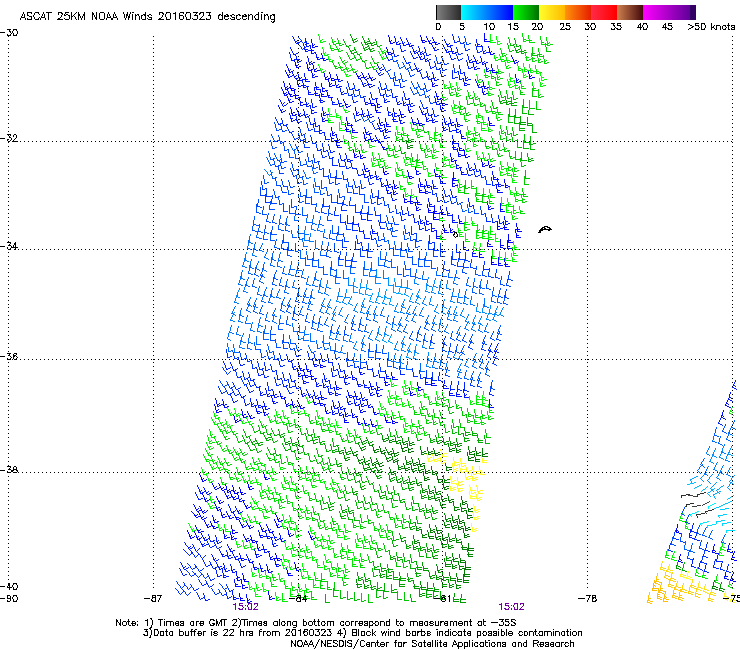Click the cyan-to-blue 5-15 knots color segment
740x650 pixels.
pos(487,12)
